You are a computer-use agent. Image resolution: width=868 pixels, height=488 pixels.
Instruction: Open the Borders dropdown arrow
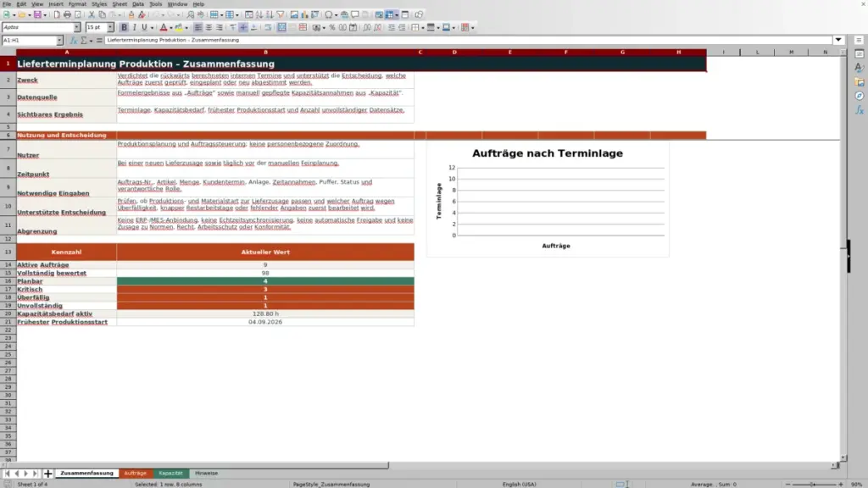pos(422,28)
